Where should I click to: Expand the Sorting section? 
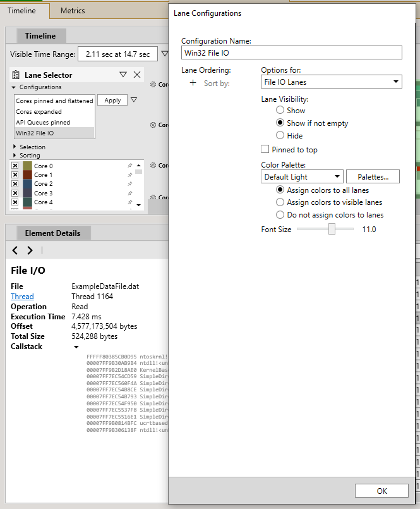click(x=15, y=155)
